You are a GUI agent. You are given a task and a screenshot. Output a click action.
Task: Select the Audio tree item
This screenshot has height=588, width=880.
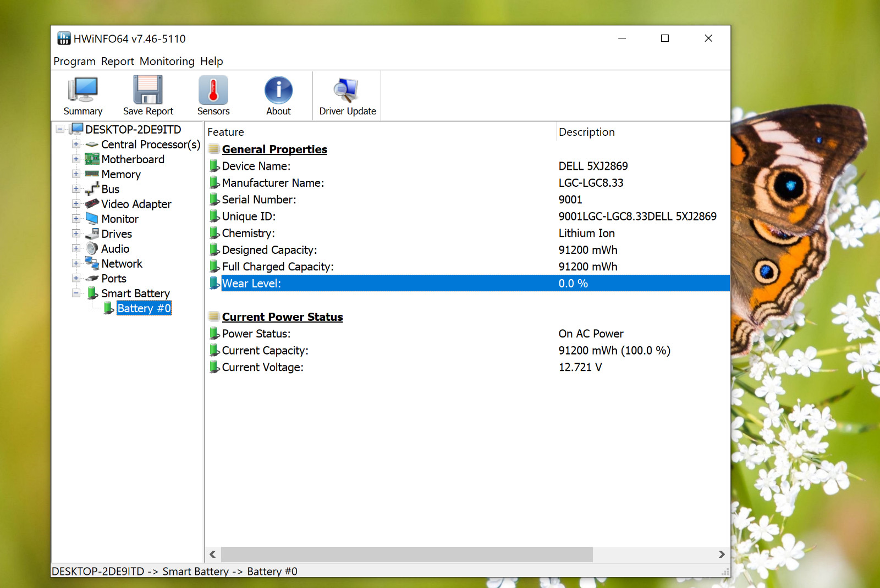pyautogui.click(x=115, y=249)
